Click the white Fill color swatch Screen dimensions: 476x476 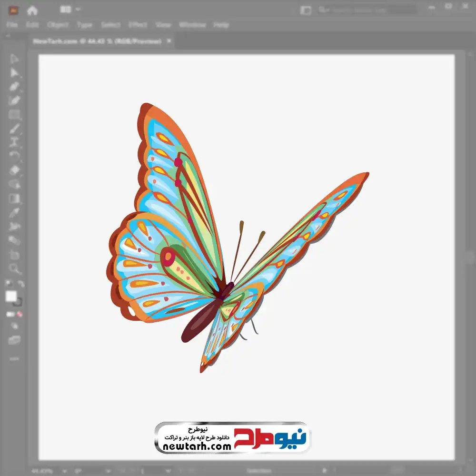click(x=11, y=297)
